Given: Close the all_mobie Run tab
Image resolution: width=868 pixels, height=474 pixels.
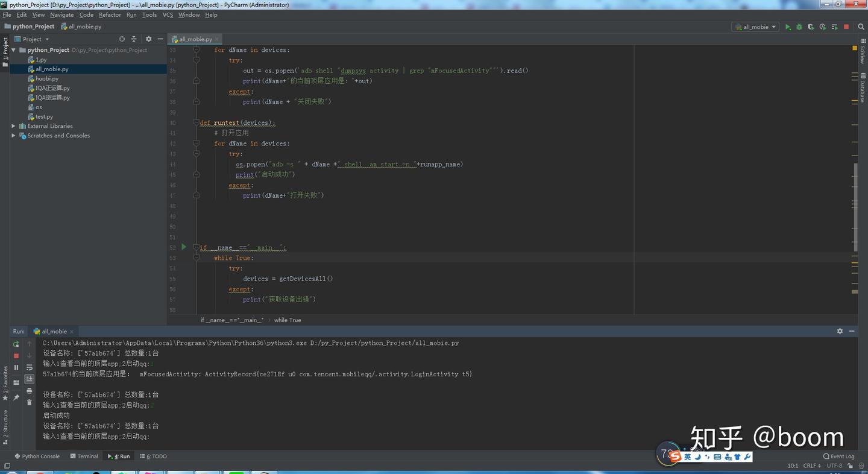Looking at the screenshot, I should click(x=72, y=332).
